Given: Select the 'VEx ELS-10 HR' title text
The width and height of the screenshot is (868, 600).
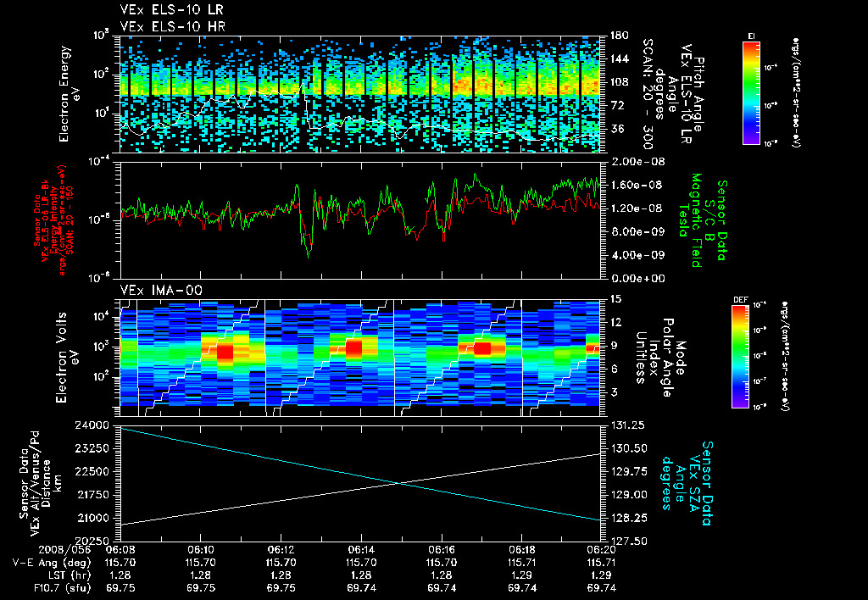Looking at the screenshot, I should tap(172, 26).
